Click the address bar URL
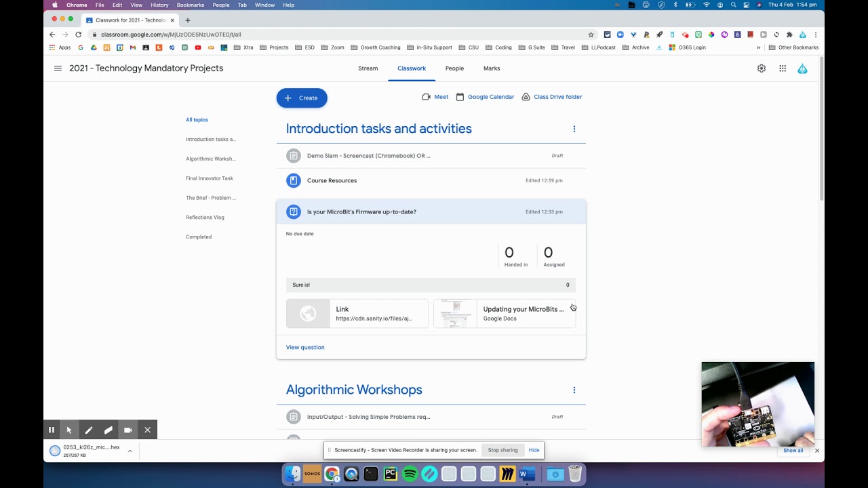This screenshot has width=868, height=488. (171, 35)
